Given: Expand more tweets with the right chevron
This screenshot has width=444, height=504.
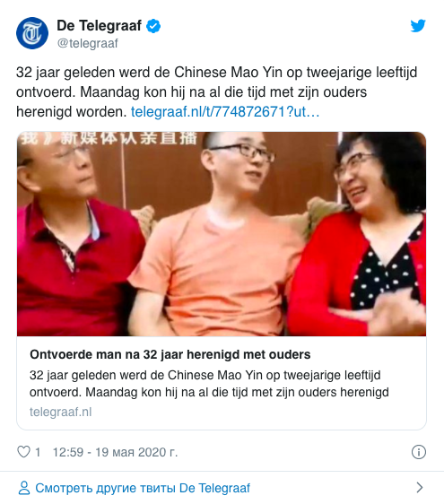Looking at the screenshot, I should click(x=419, y=488).
